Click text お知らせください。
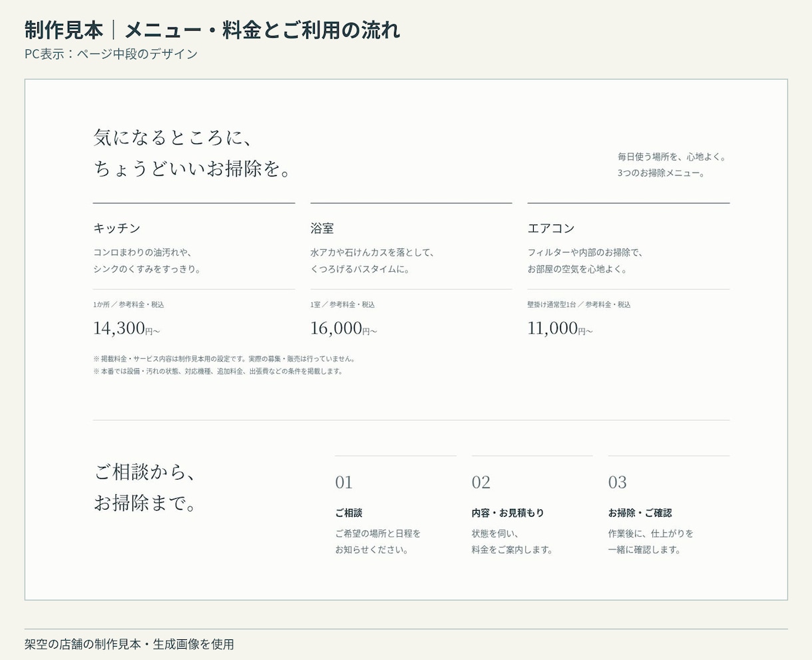 click(x=372, y=550)
